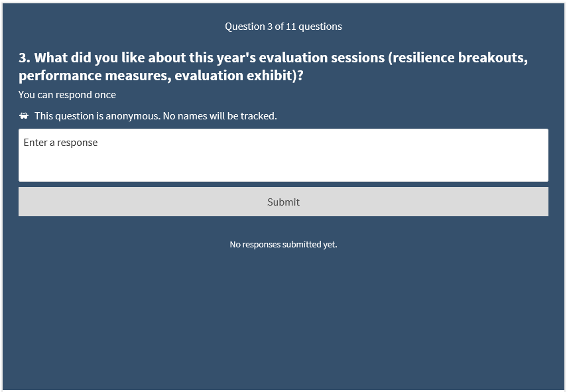Screen dimensions: 567x392
Task: Focus the 'Enter a response' text box
Action: click(x=283, y=155)
